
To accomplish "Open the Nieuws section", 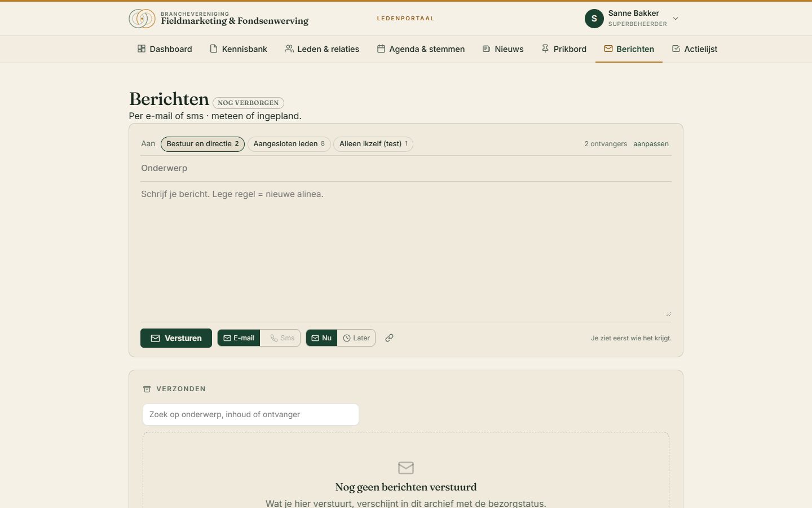I will (x=503, y=49).
